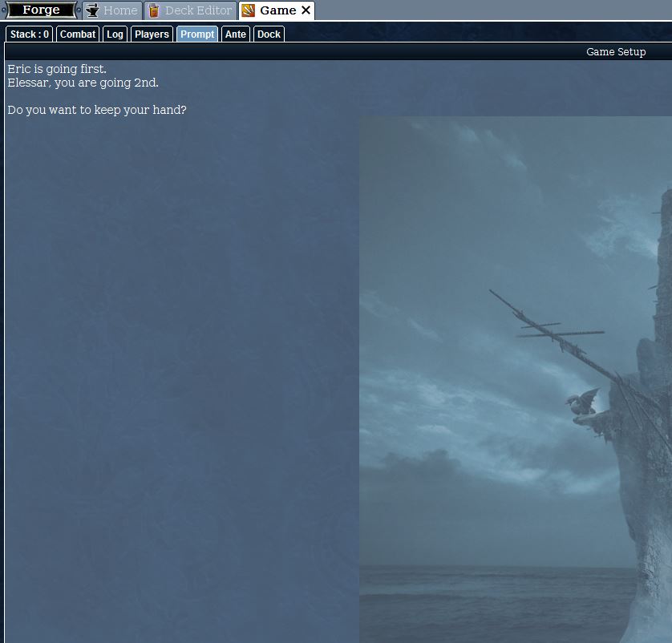The height and width of the screenshot is (643, 672).
Task: Open the Deck Editor tab
Action: pos(191,10)
